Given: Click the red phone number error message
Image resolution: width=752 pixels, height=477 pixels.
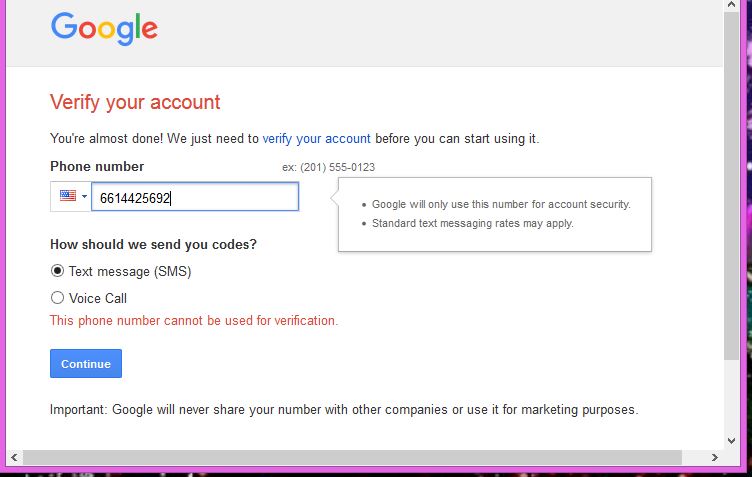Looking at the screenshot, I should [194, 321].
